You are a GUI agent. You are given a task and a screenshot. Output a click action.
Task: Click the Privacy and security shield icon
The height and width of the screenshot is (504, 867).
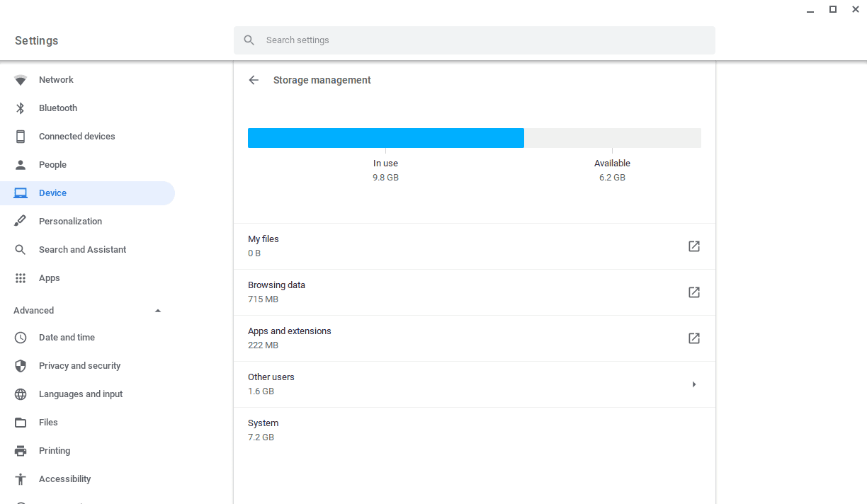pyautogui.click(x=21, y=366)
